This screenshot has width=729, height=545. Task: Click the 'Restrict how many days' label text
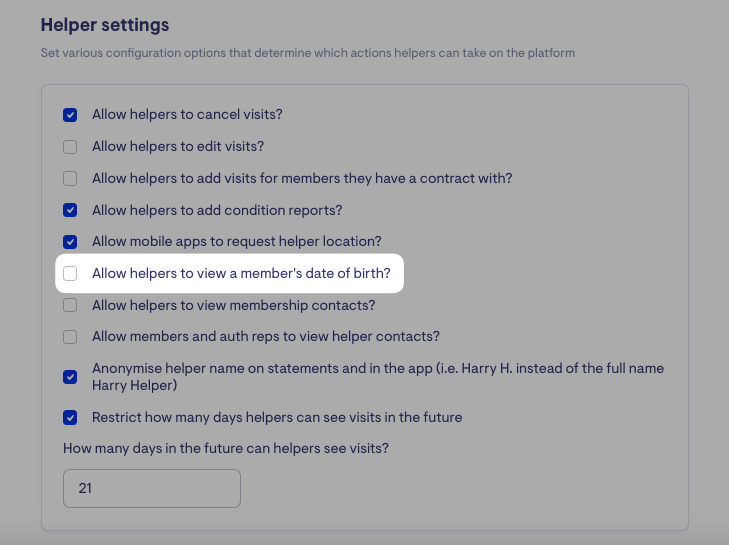277,417
